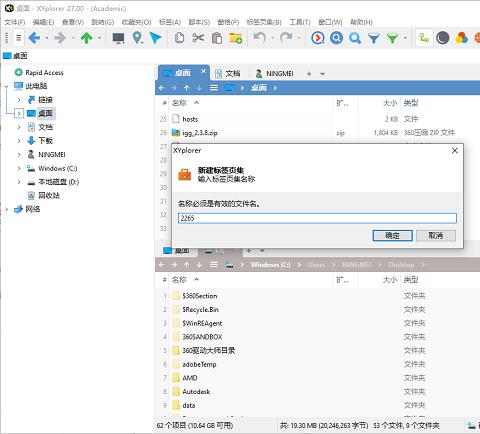Click the scissors Cut icon

click(x=198, y=38)
